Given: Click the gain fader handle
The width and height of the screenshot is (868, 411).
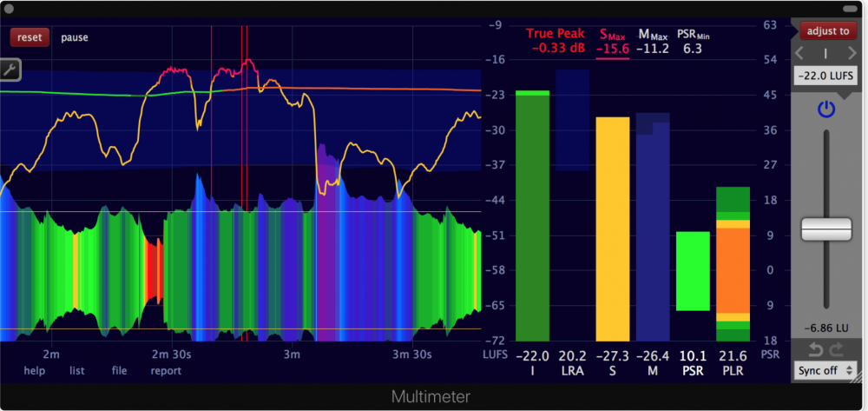Looking at the screenshot, I should pos(825,229).
